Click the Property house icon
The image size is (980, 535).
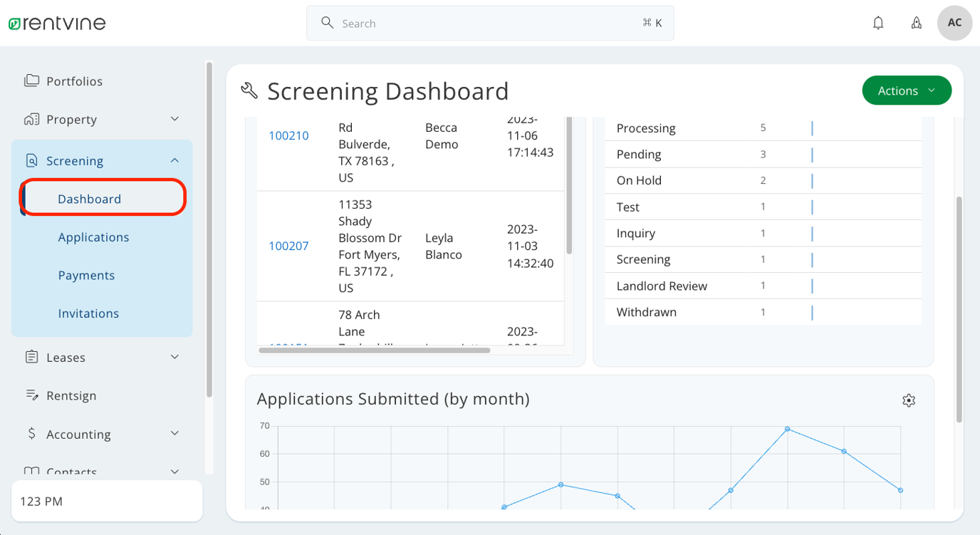31,119
